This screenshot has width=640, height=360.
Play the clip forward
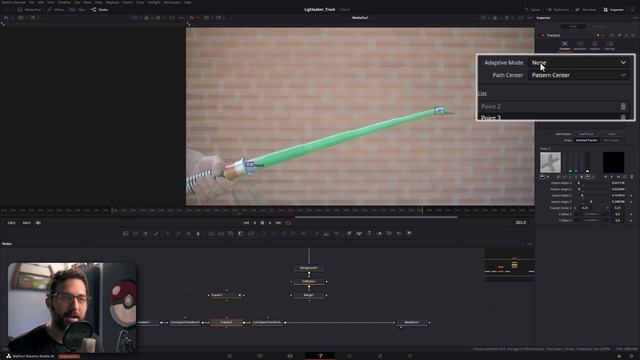click(x=270, y=223)
